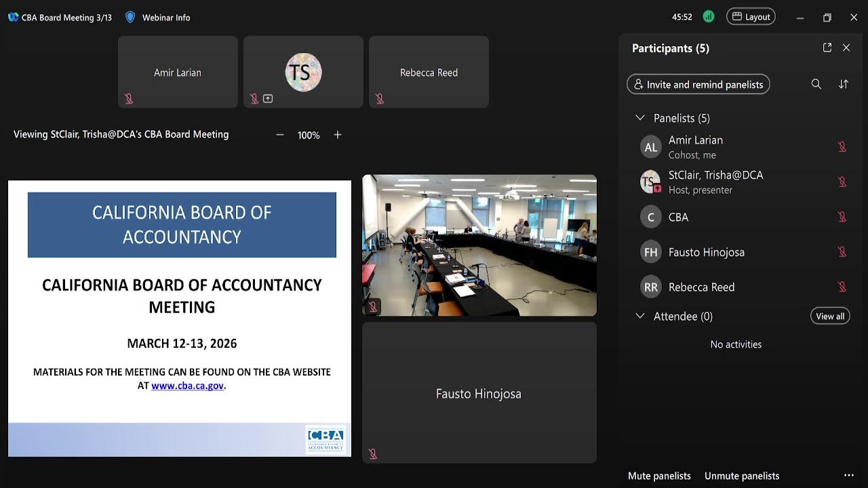Click the TS avatar for StClair, Trisha@DCA

(x=651, y=182)
